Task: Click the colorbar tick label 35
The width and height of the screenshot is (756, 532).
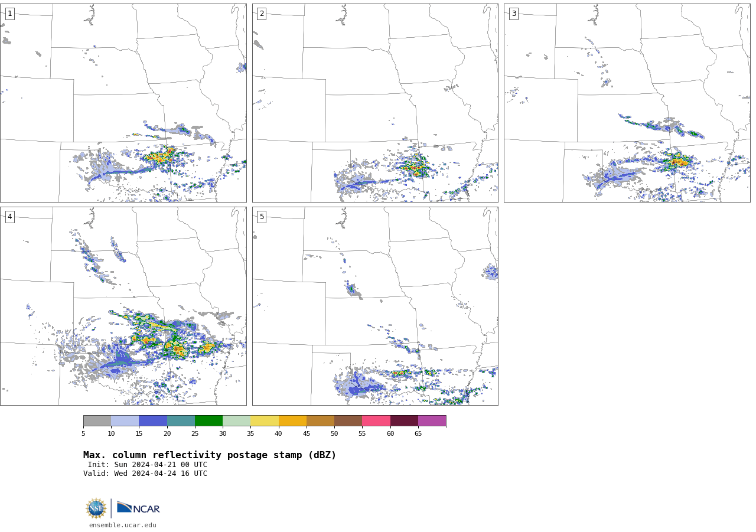Action: [250, 434]
